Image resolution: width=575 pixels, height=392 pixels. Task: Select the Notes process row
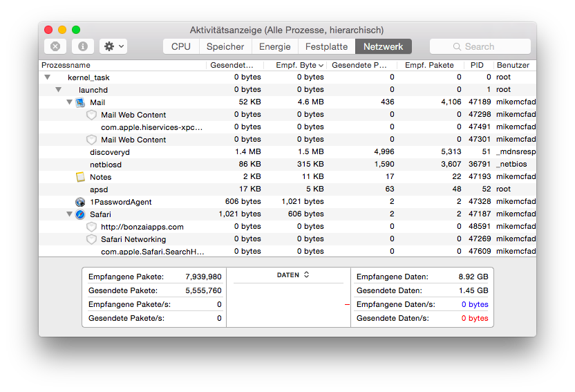tap(287, 177)
